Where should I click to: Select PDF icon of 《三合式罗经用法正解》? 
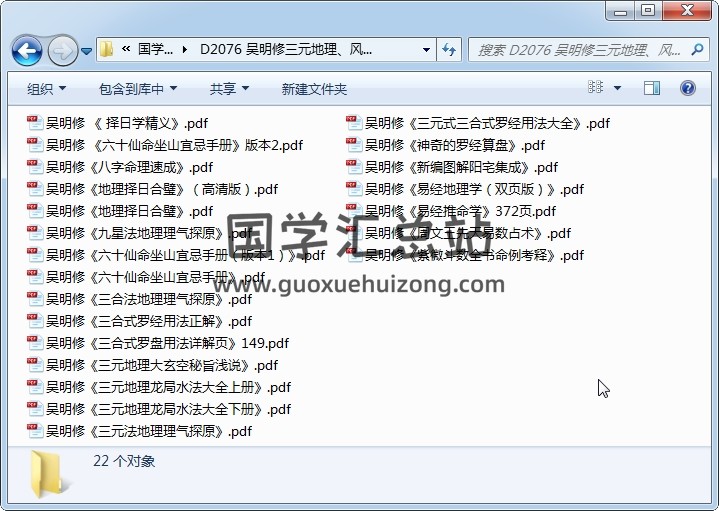[34, 321]
